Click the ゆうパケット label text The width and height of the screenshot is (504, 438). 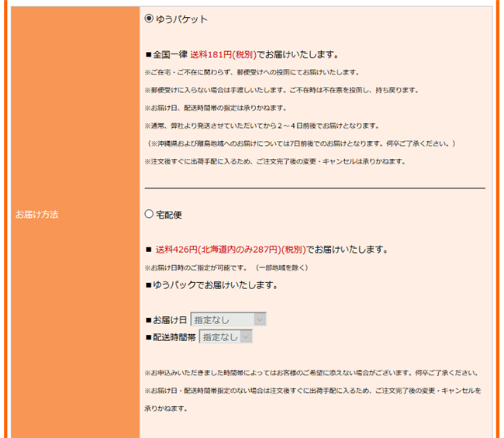coord(181,19)
